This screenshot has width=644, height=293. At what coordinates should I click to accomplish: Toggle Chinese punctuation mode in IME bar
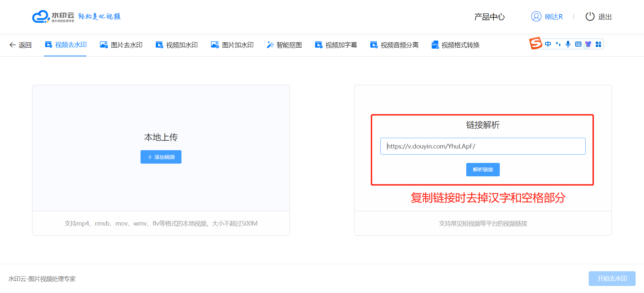click(558, 44)
